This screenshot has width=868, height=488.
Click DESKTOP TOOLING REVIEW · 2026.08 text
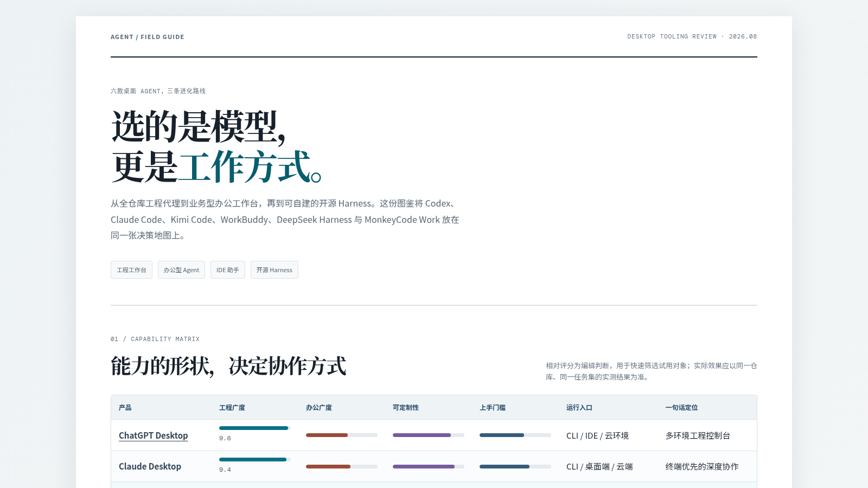(692, 36)
